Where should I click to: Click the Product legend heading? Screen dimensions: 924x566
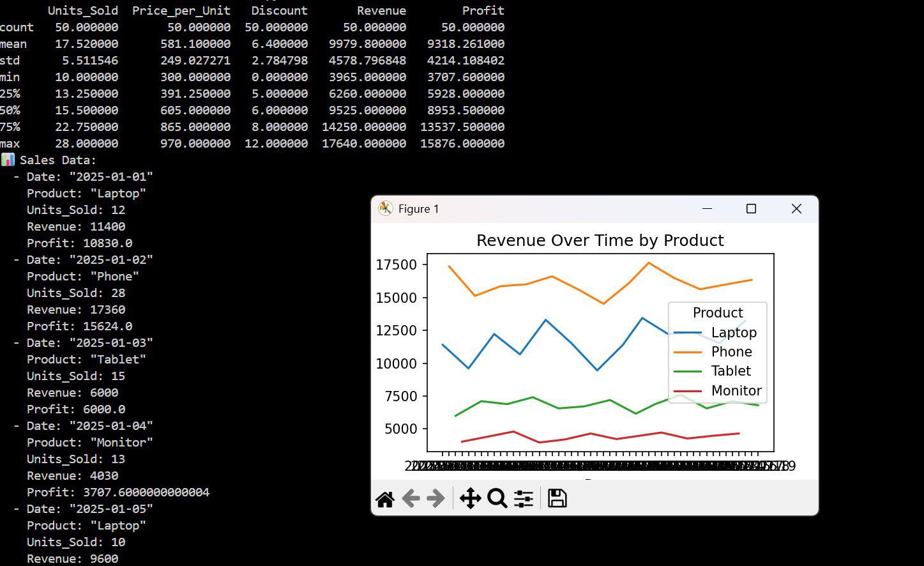click(x=718, y=313)
